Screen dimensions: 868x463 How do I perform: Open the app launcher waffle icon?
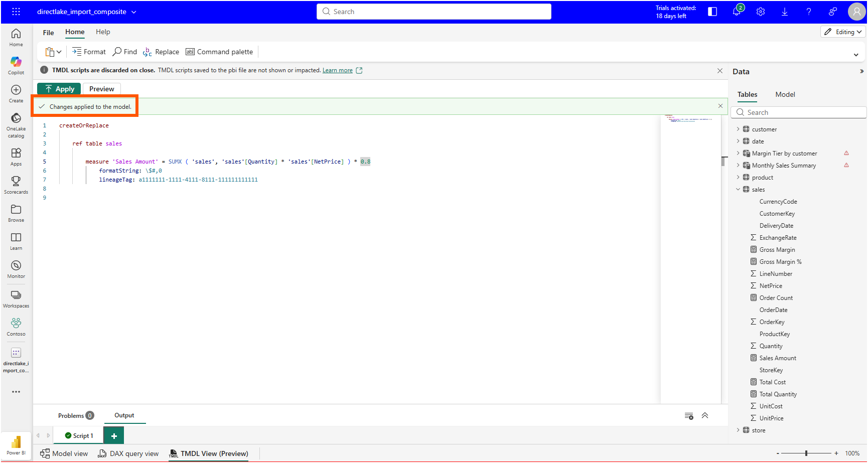(16, 12)
